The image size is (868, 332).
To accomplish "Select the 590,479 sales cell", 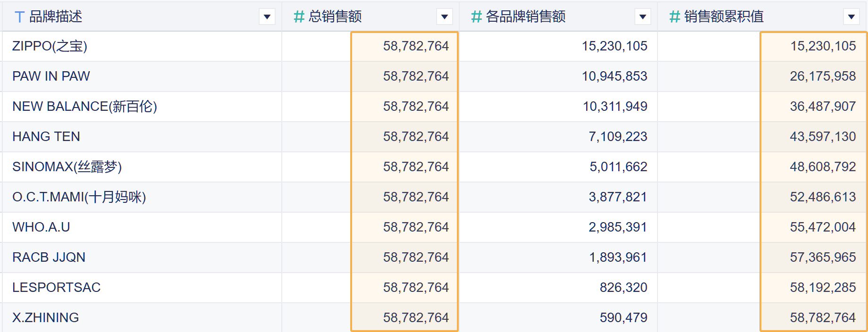I will pyautogui.click(x=623, y=318).
